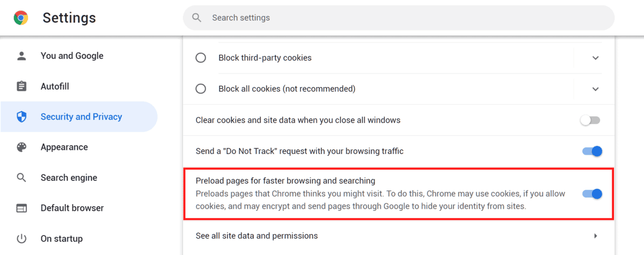This screenshot has width=644, height=255.
Task: Enable Clear cookies when closing windows toggle
Action: (x=590, y=120)
